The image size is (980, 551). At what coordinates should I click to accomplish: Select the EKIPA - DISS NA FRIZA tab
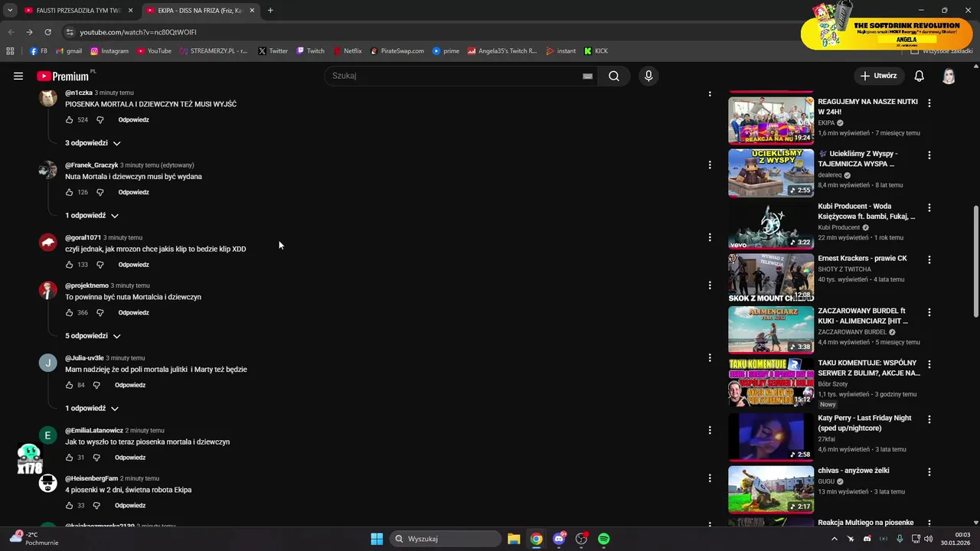click(199, 11)
